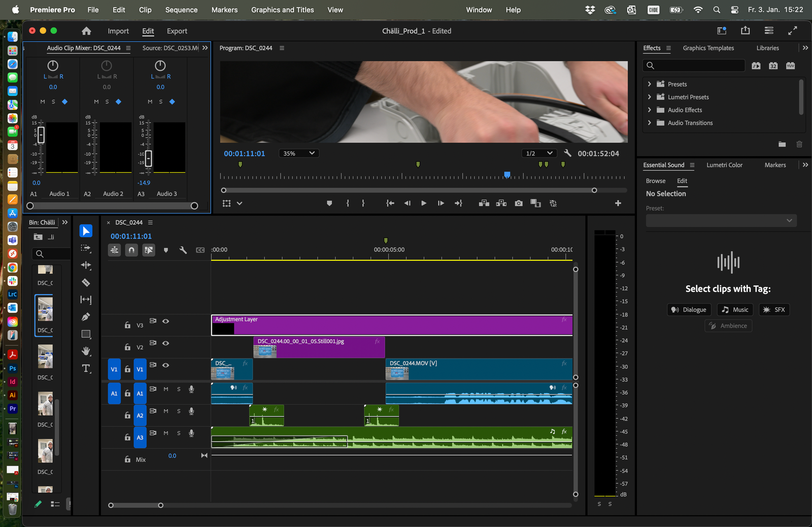Select the Ripple Edit tool
The width and height of the screenshot is (812, 527).
point(86,265)
